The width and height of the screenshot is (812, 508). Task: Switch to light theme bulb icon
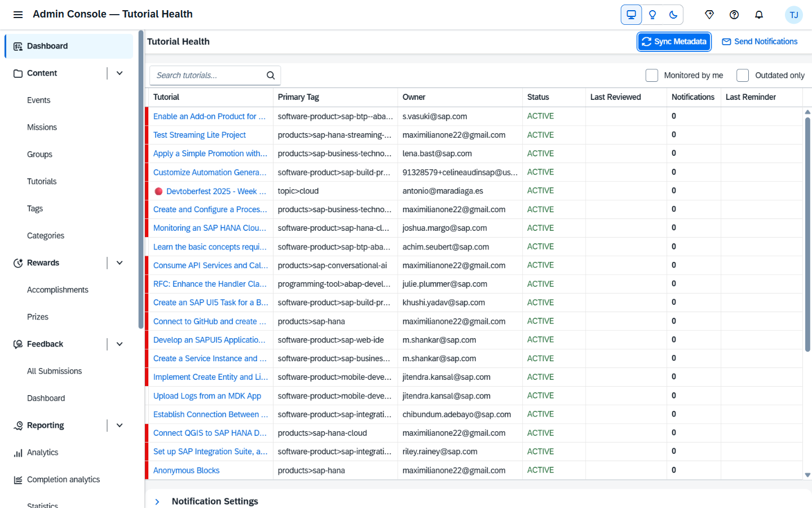[x=652, y=15]
